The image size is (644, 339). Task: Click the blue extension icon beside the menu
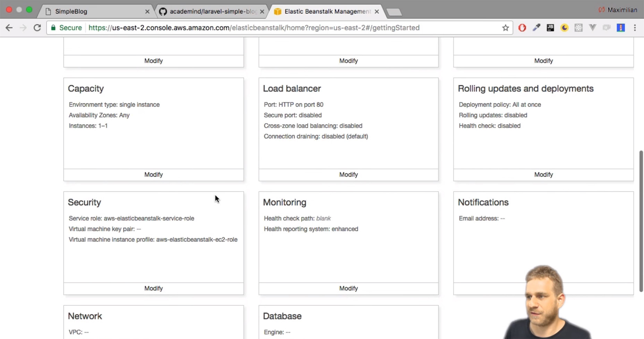(621, 28)
